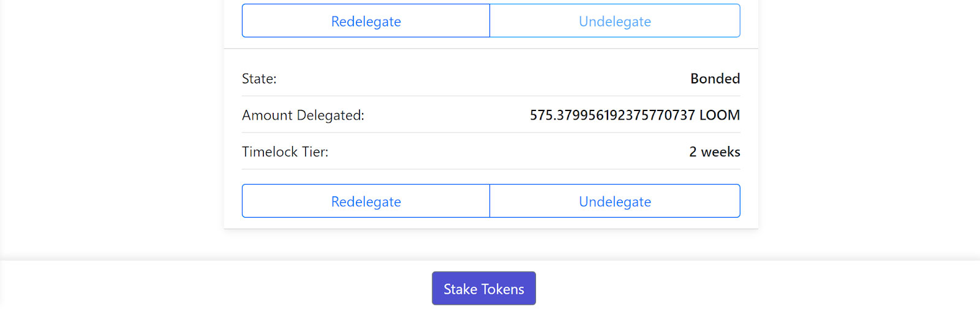Click the faded Undelegate button above State

tap(615, 21)
